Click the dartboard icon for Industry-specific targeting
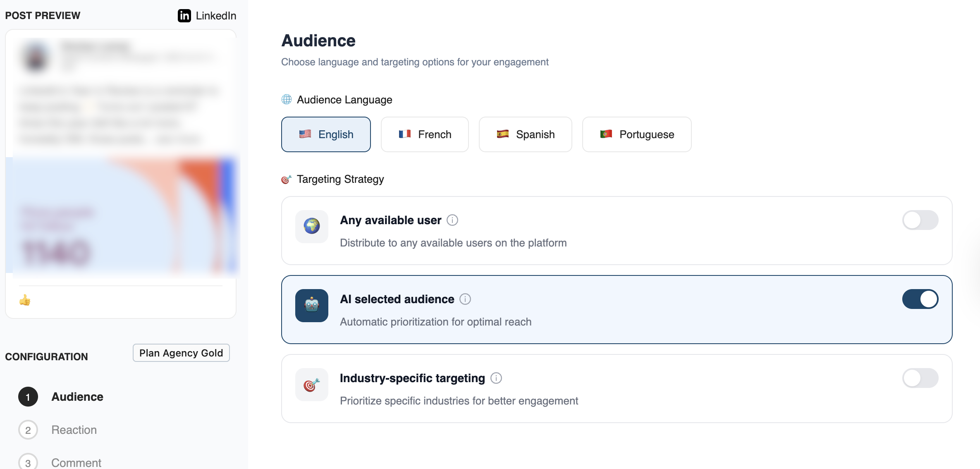 pyautogui.click(x=311, y=385)
